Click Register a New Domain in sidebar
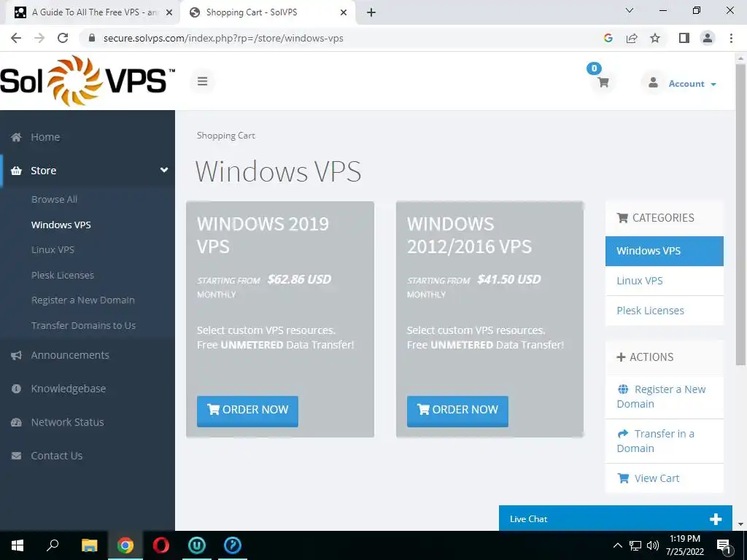The height and width of the screenshot is (560, 747). pyautogui.click(x=83, y=300)
